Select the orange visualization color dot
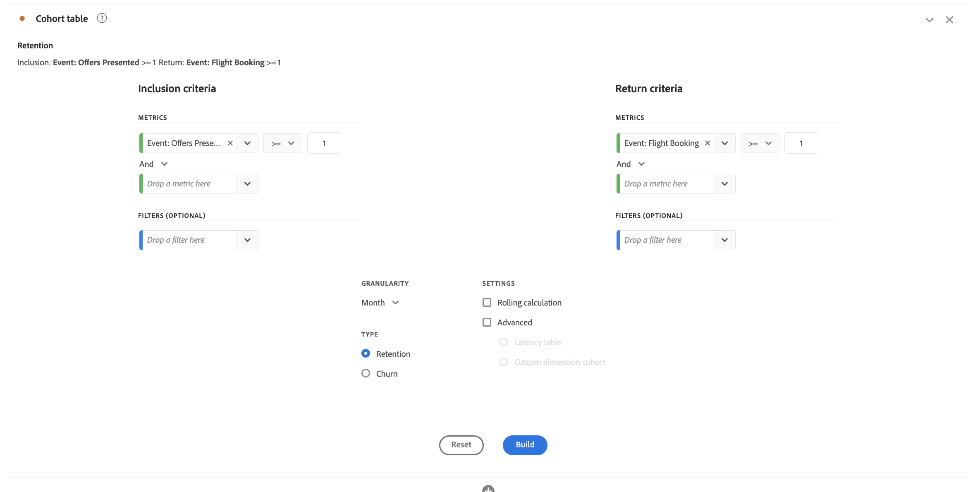The width and height of the screenshot is (980, 492). click(x=22, y=19)
